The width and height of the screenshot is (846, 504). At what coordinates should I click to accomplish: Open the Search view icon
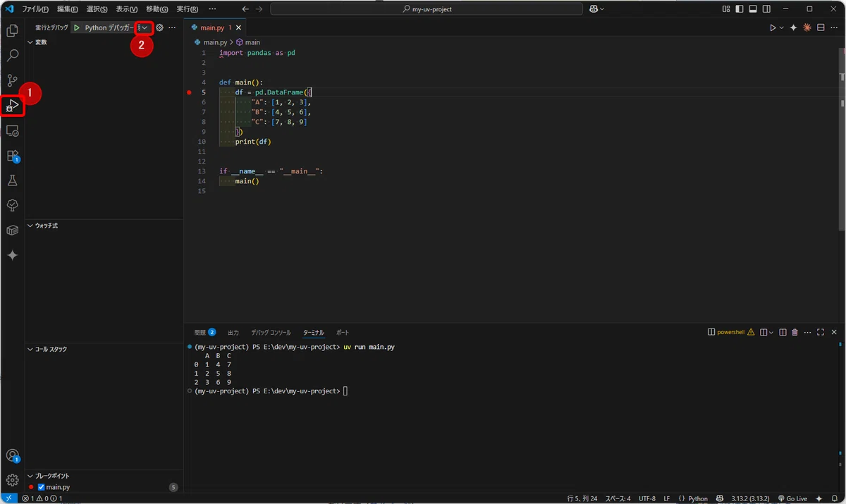12,56
